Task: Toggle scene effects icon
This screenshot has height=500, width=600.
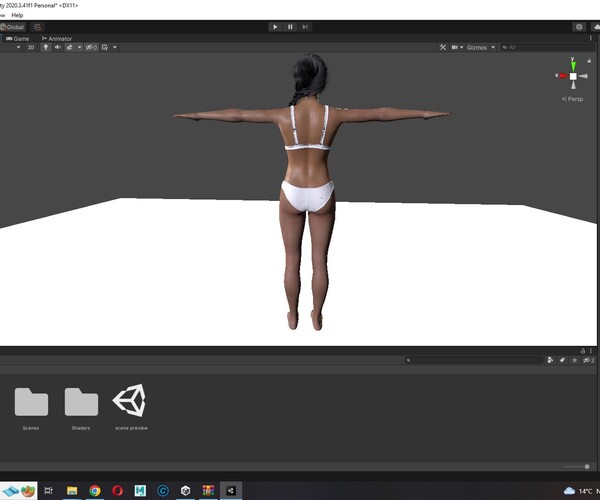Action: pyautogui.click(x=69, y=47)
